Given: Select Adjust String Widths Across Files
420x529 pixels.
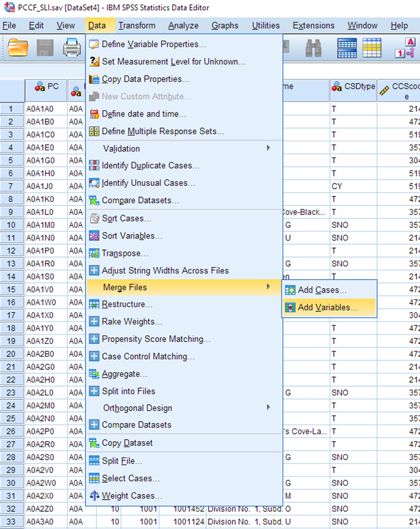Looking at the screenshot, I should tap(184, 271).
